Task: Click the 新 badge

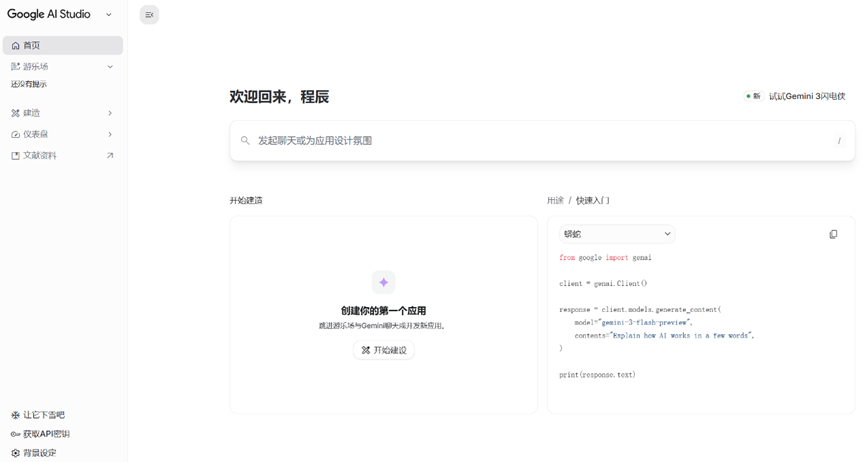Action: tap(754, 96)
